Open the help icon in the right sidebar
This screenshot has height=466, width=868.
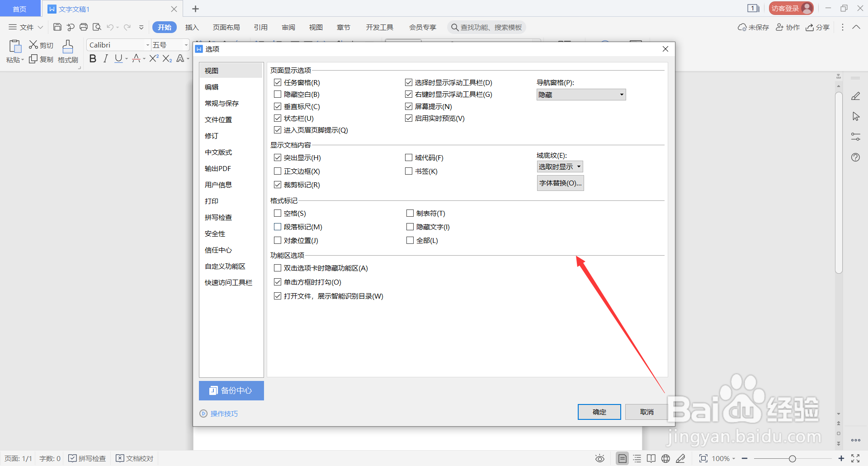pos(856,157)
